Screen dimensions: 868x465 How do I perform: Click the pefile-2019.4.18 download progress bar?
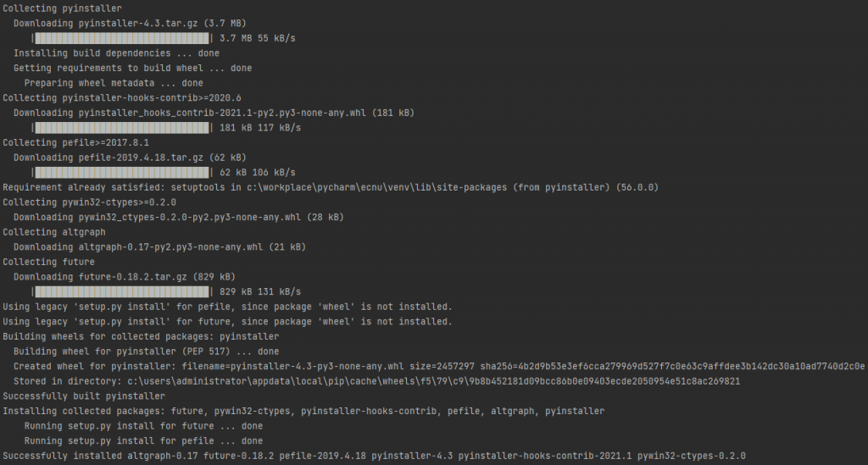pyautogui.click(x=122, y=173)
